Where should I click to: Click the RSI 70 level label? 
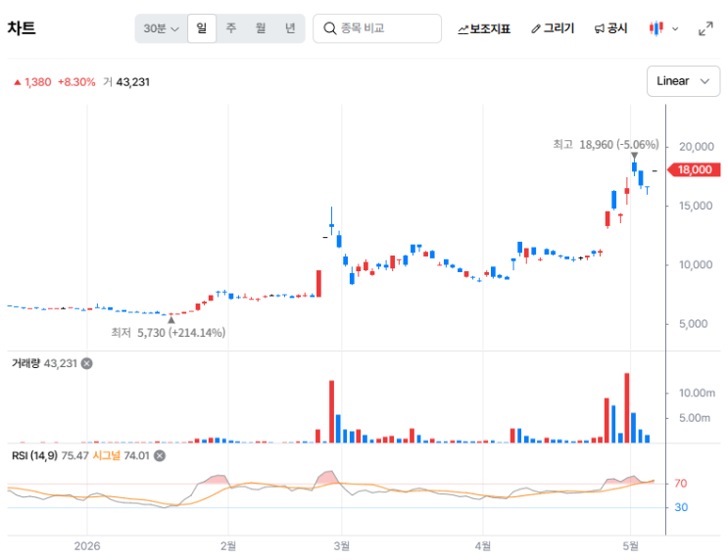(681, 484)
